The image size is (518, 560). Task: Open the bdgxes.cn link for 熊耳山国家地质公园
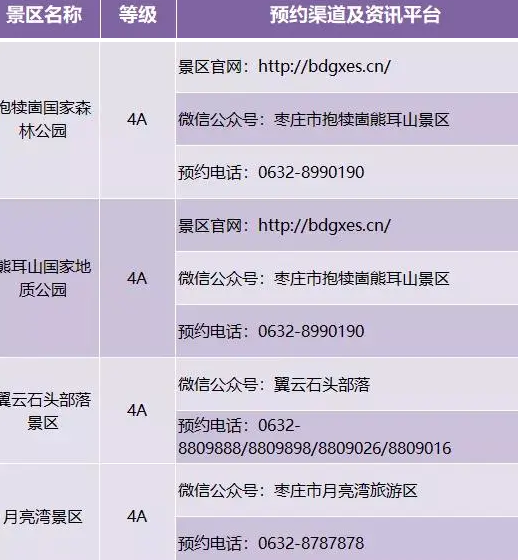coord(324,225)
